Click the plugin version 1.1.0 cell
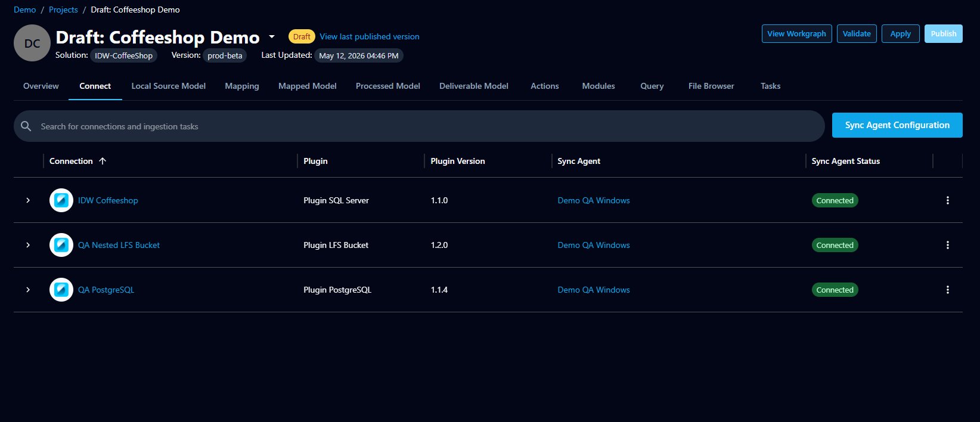The image size is (980, 422). coord(439,200)
